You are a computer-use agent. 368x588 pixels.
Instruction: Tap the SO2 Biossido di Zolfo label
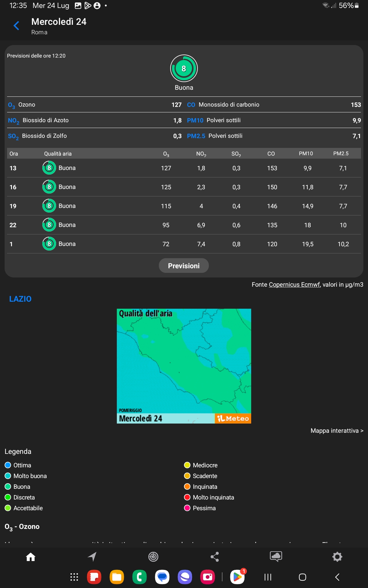click(x=37, y=136)
